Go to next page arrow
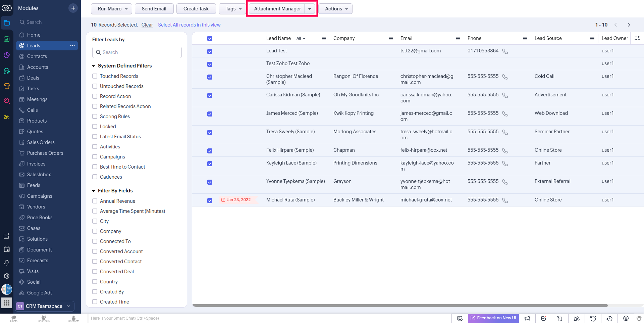 pos(629,25)
